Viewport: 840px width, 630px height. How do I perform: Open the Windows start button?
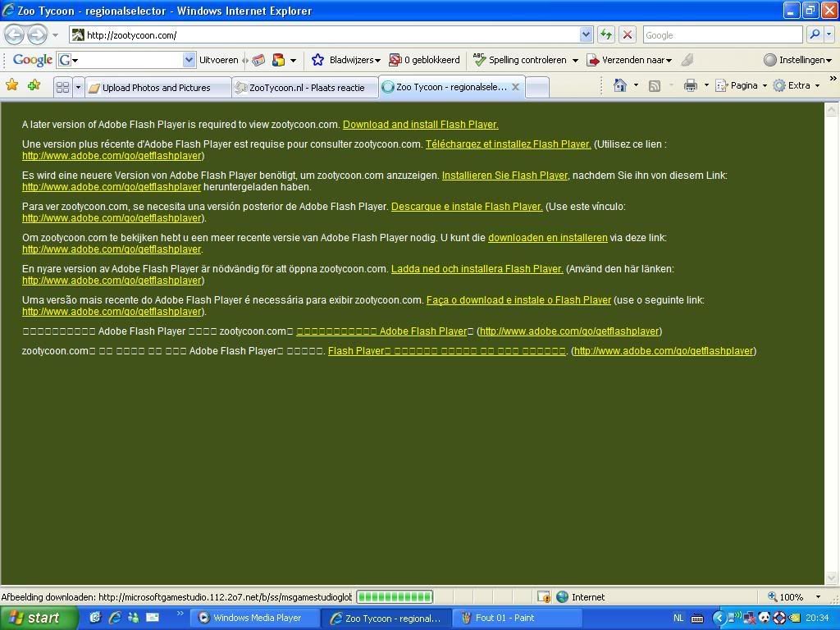34,618
